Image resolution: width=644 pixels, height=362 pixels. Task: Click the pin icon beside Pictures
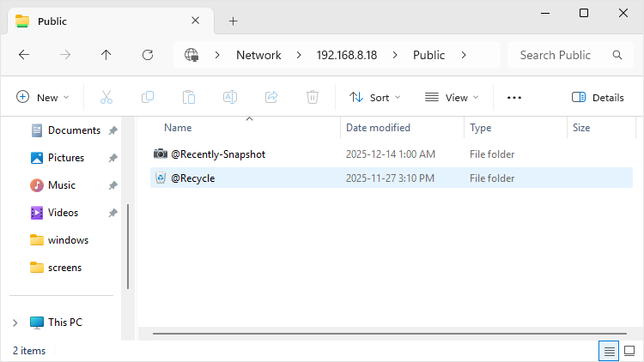click(x=113, y=158)
